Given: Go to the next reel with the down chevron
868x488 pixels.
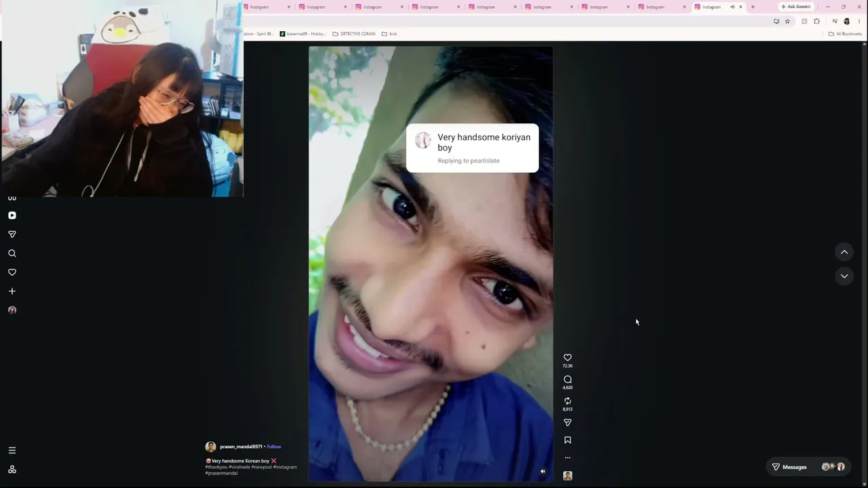Looking at the screenshot, I should (x=844, y=276).
